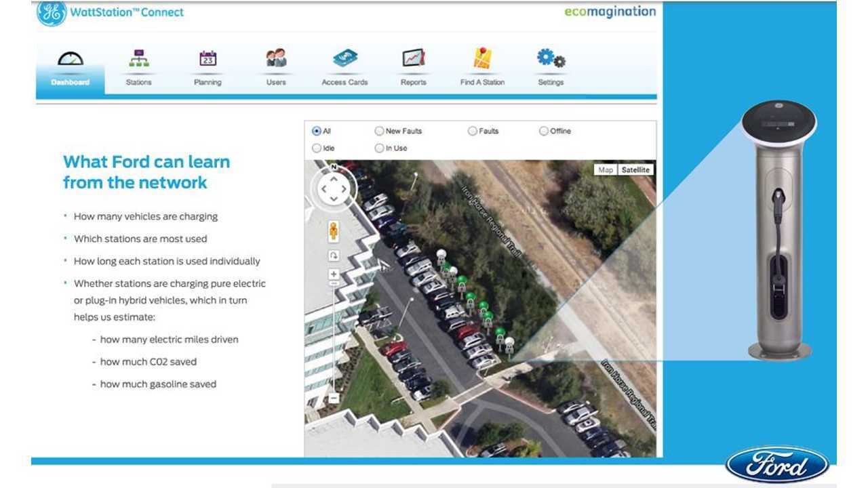
Task: Click the Find A Station label
Action: click(483, 82)
